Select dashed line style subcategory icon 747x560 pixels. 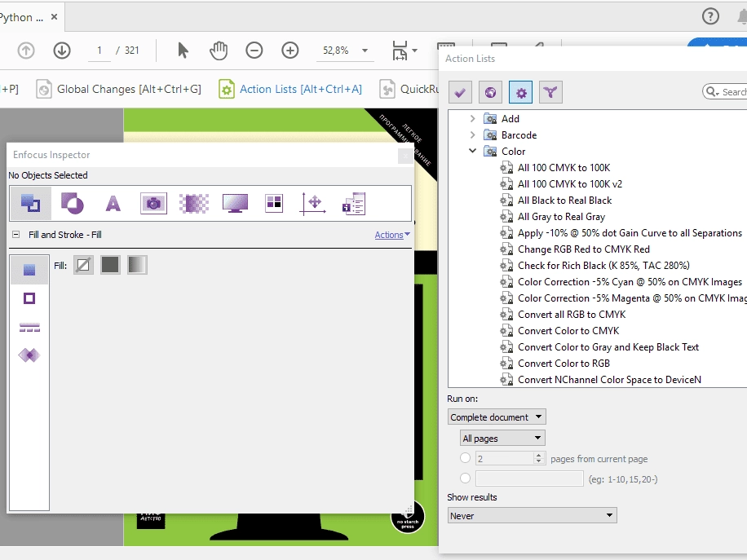[29, 327]
